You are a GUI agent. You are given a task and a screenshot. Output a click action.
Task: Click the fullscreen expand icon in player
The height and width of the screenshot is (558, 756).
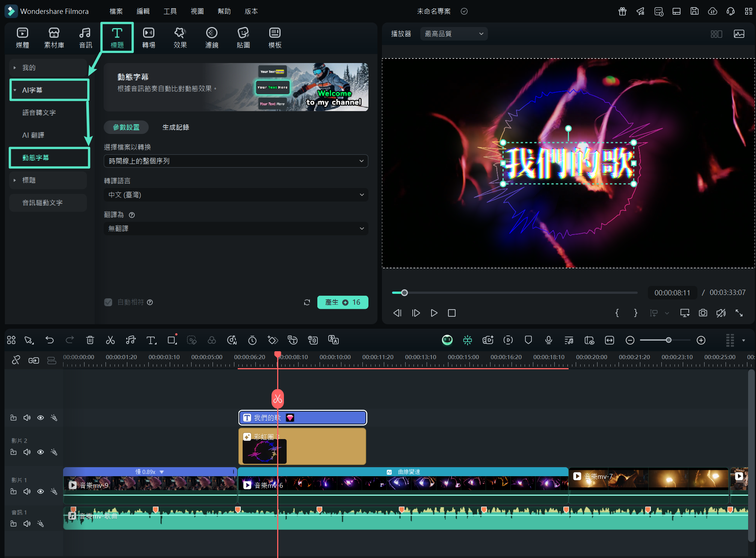739,313
